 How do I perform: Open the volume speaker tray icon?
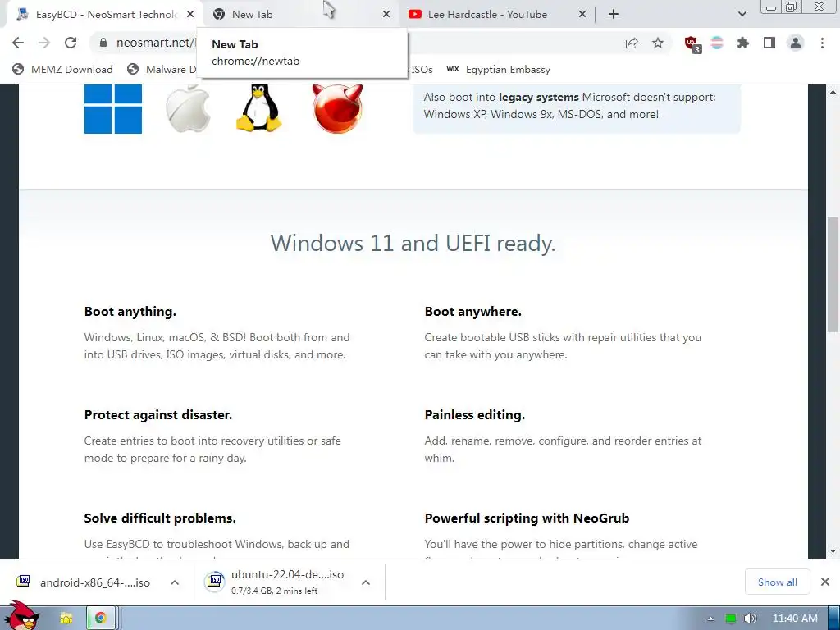pos(751,619)
